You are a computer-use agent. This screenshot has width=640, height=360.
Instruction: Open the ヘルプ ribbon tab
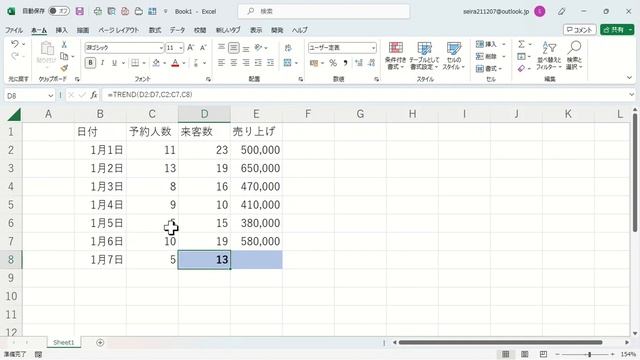point(299,30)
